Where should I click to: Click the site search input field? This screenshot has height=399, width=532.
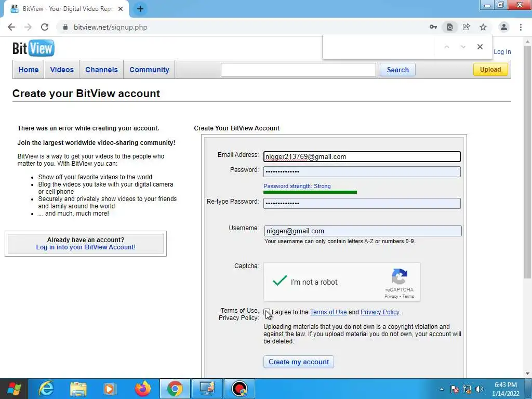(x=298, y=70)
